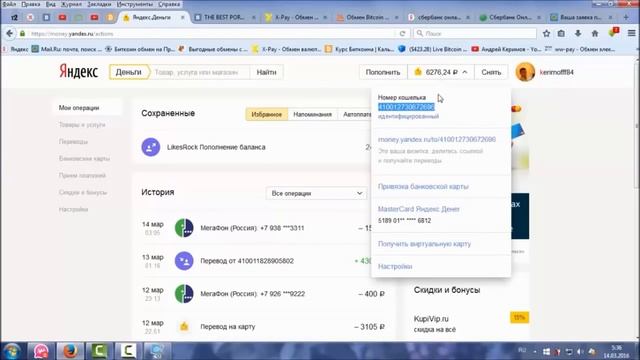Switch to the Напоминания tab

click(313, 114)
